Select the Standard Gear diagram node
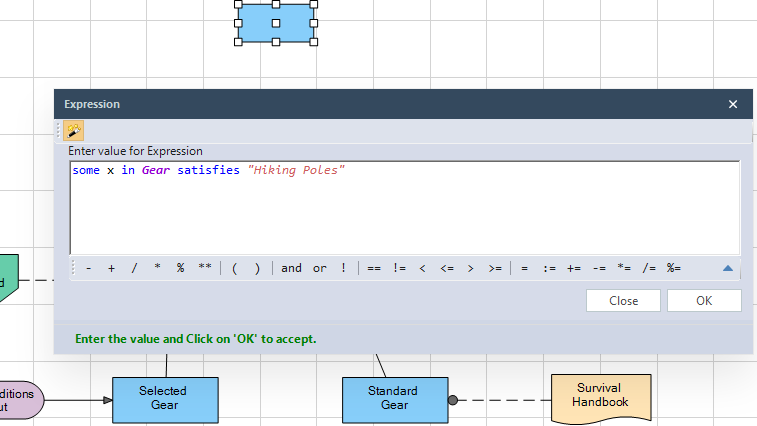 point(395,400)
